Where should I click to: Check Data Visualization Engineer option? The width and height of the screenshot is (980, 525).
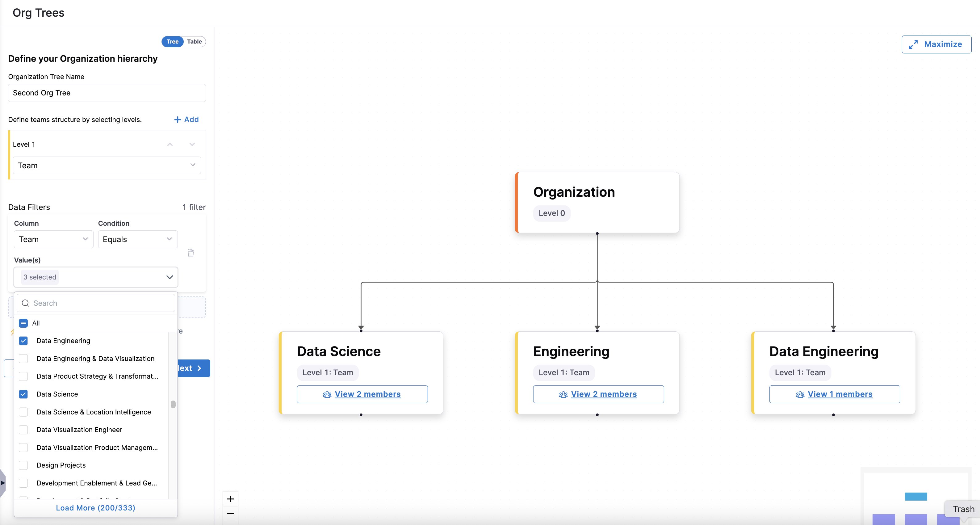(23, 430)
